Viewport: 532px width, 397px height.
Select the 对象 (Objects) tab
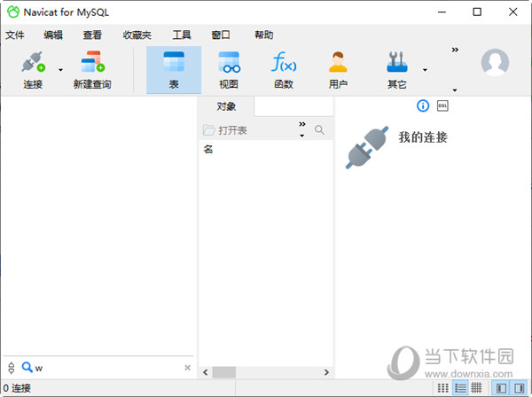tap(225, 106)
